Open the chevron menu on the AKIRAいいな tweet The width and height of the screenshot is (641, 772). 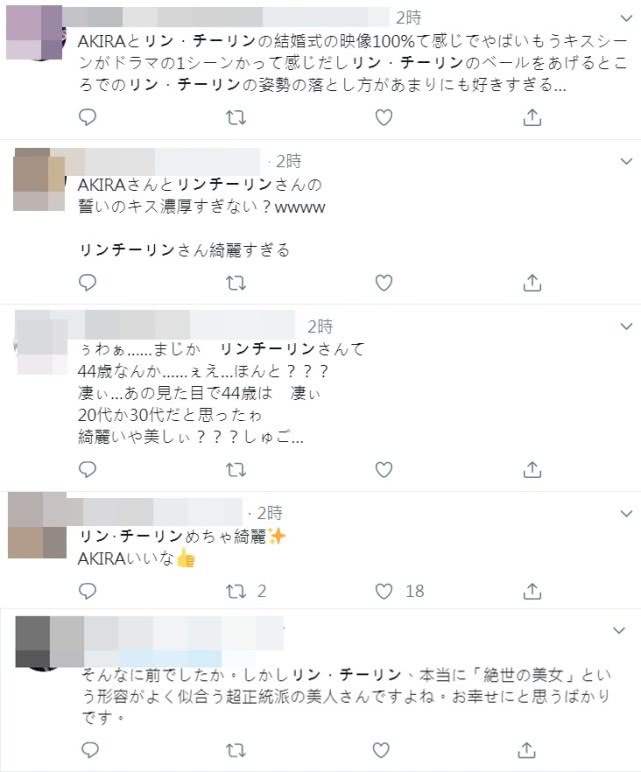coord(626,514)
